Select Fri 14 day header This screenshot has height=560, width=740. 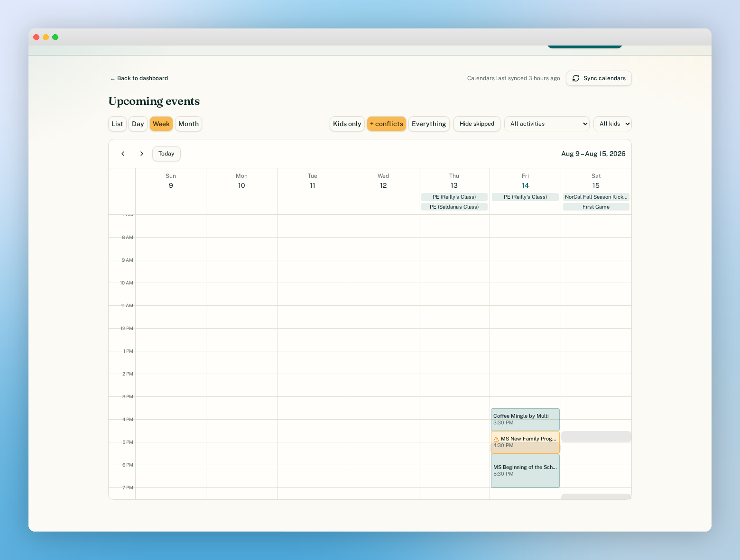(x=525, y=181)
